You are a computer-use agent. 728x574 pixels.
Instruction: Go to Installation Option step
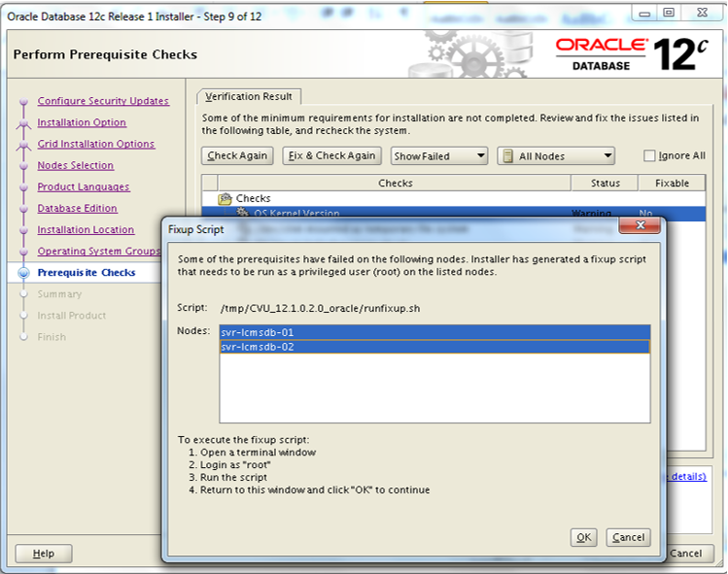(x=82, y=122)
